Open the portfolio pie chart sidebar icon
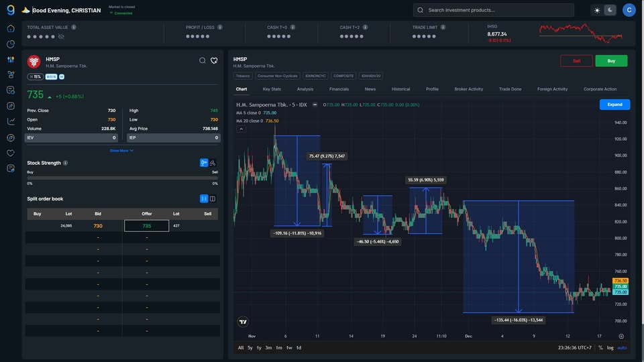 11,44
